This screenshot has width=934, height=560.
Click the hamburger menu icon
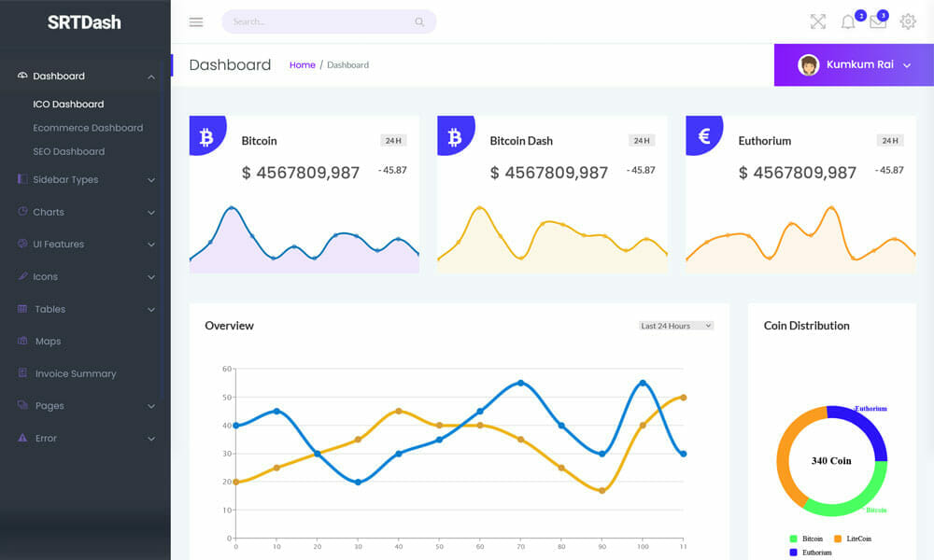tap(196, 21)
